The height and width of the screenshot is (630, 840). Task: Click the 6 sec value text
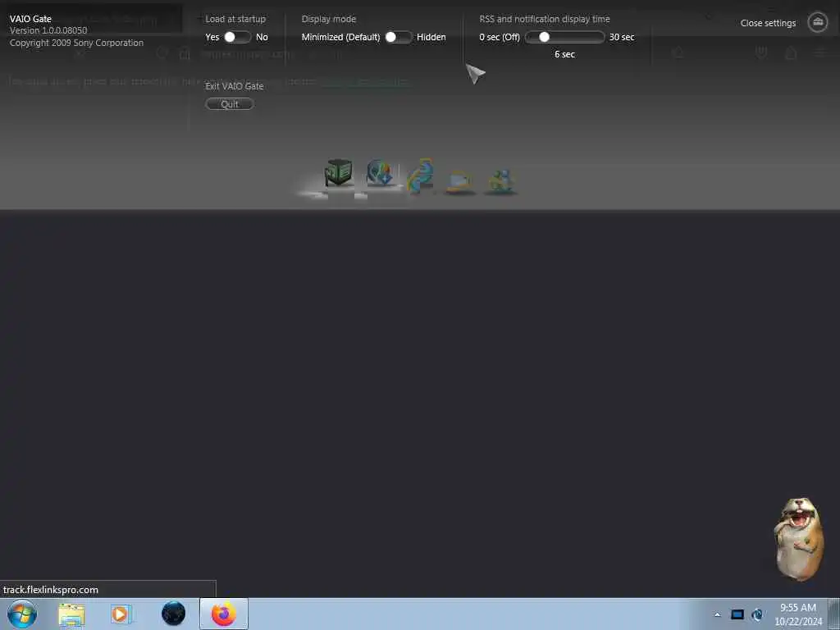coord(564,54)
